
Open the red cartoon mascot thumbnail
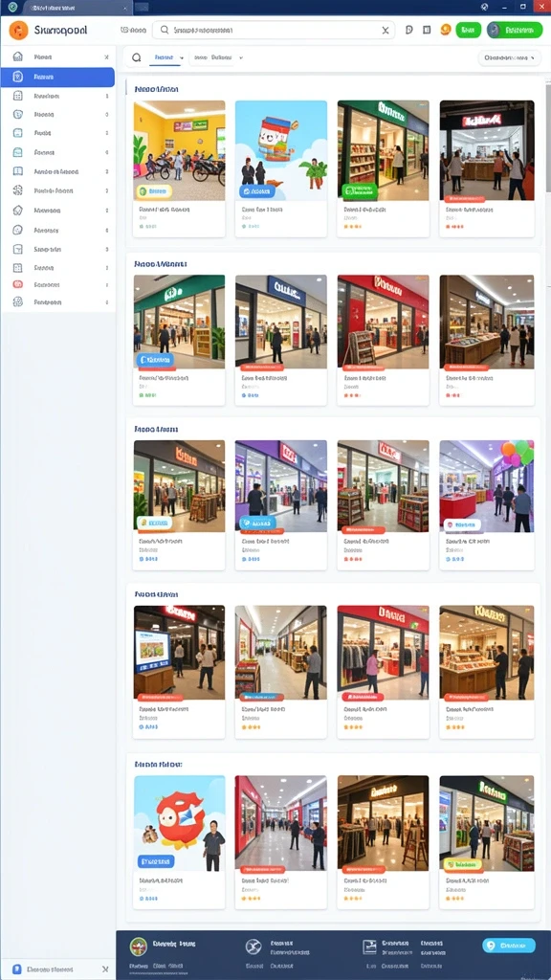click(179, 823)
